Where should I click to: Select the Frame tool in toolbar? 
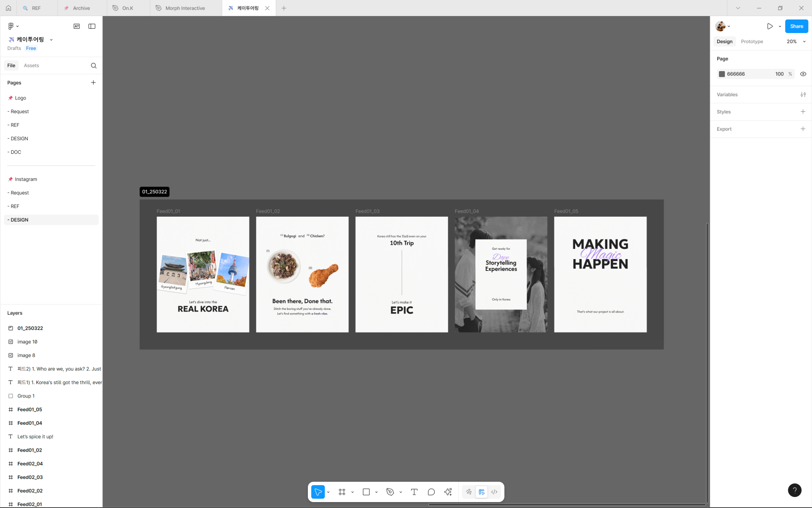(342, 492)
